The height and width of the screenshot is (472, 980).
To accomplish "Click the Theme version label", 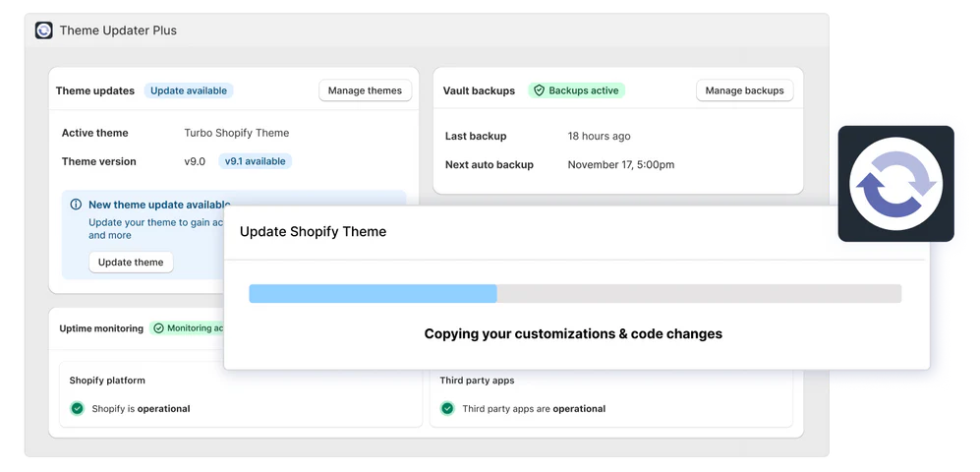I will (x=98, y=161).
